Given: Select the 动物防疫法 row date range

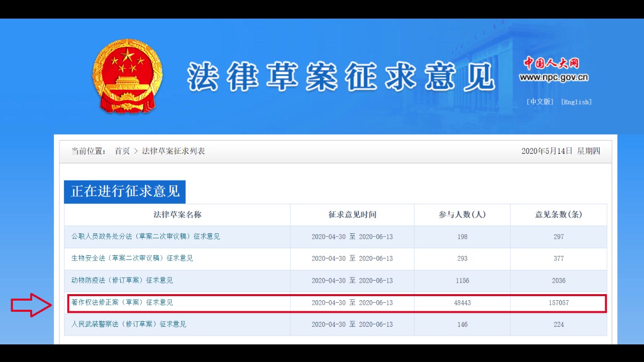Looking at the screenshot, I should click(352, 281).
